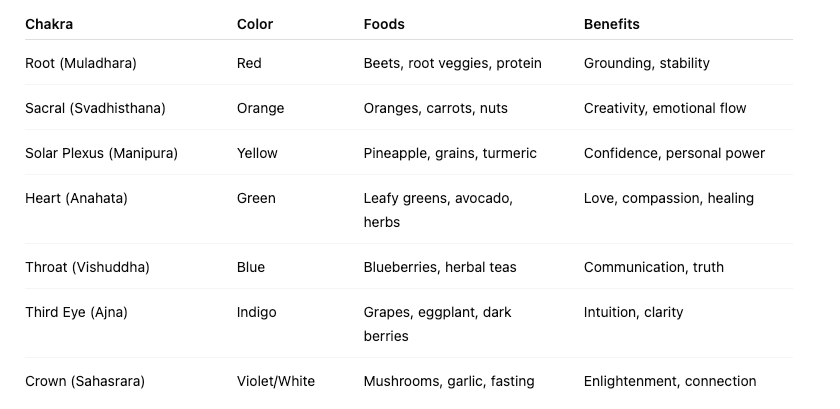This screenshot has height=409, width=840.
Task: Select the Sacral (Svadhisthana) cell
Action: [95, 108]
